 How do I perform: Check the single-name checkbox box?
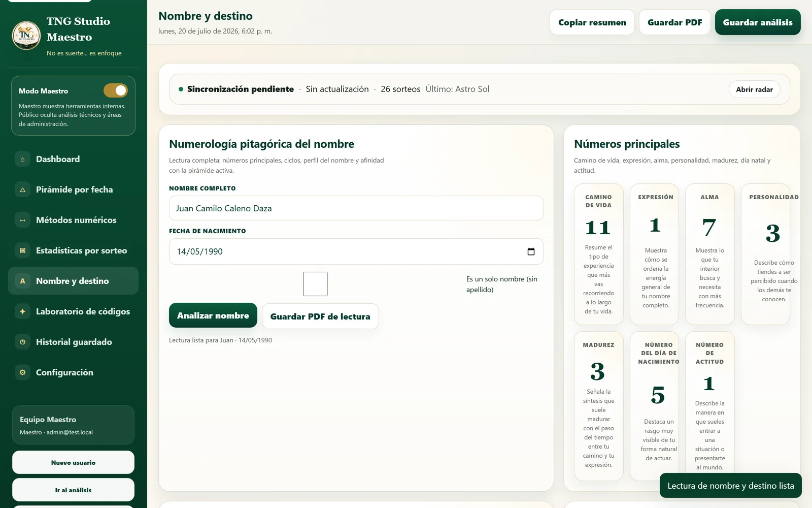pos(315,284)
